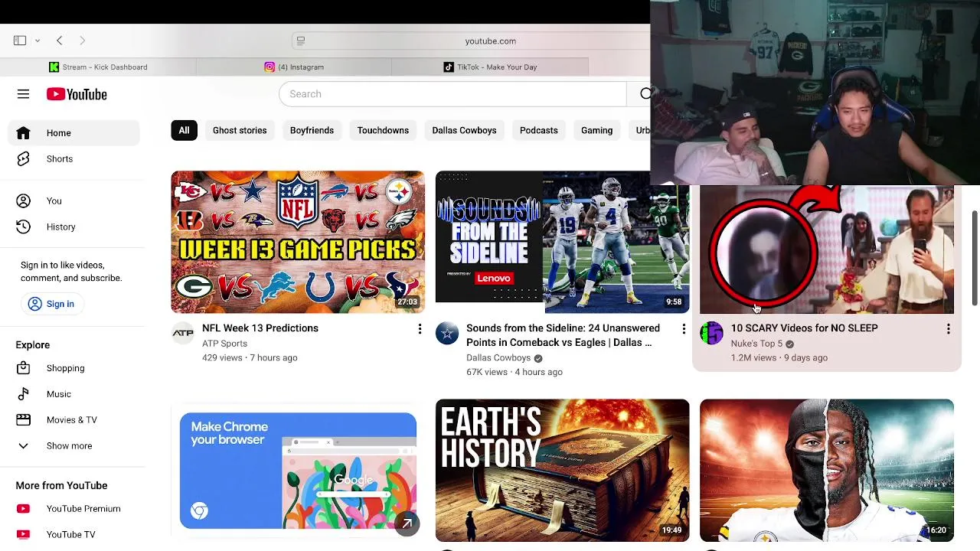980x551 pixels.
Task: Go back with Safari back arrow
Action: (x=59, y=41)
